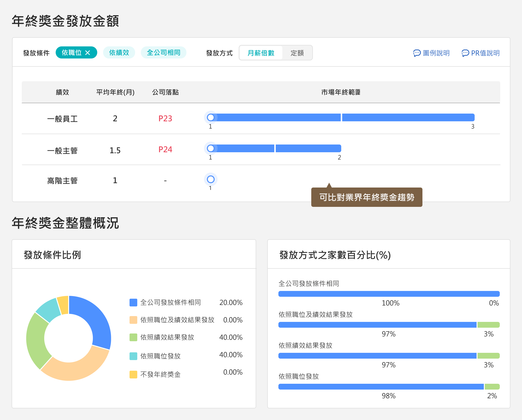This screenshot has width=522, height=420.
Task: Click green swatch for 依照績效結果發放 legend
Action: coord(133,337)
